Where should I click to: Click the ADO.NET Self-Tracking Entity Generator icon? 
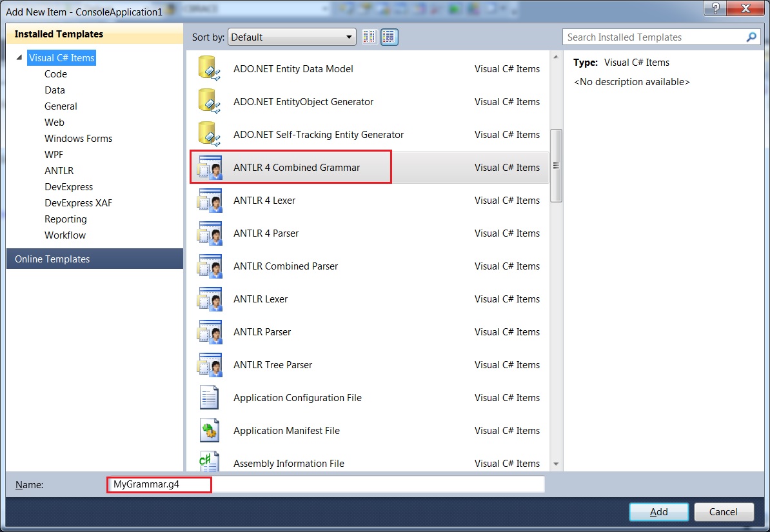click(209, 135)
